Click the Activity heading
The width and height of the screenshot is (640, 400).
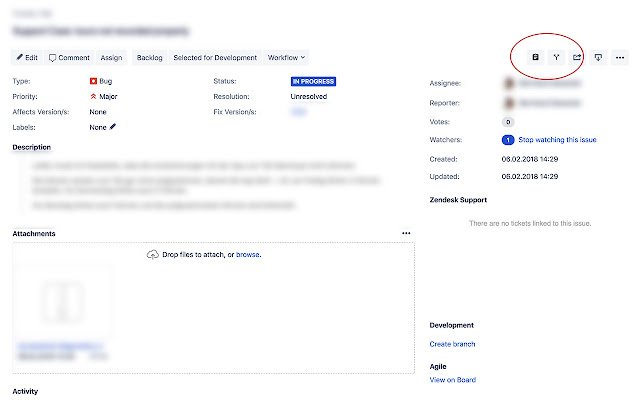[x=25, y=391]
